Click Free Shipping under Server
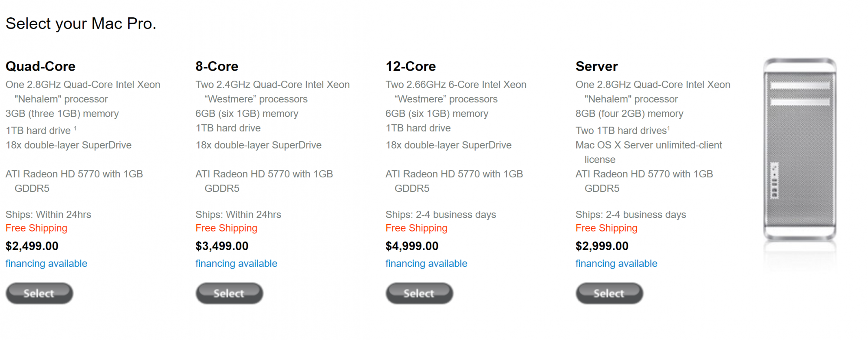Screen dimensions: 868x340 pos(607,228)
